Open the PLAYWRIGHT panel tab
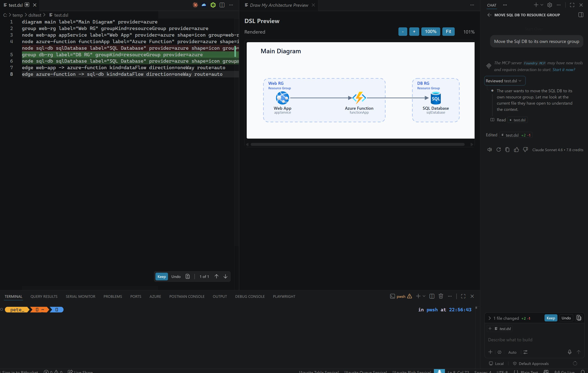This screenshot has width=588, height=373. pos(284,296)
